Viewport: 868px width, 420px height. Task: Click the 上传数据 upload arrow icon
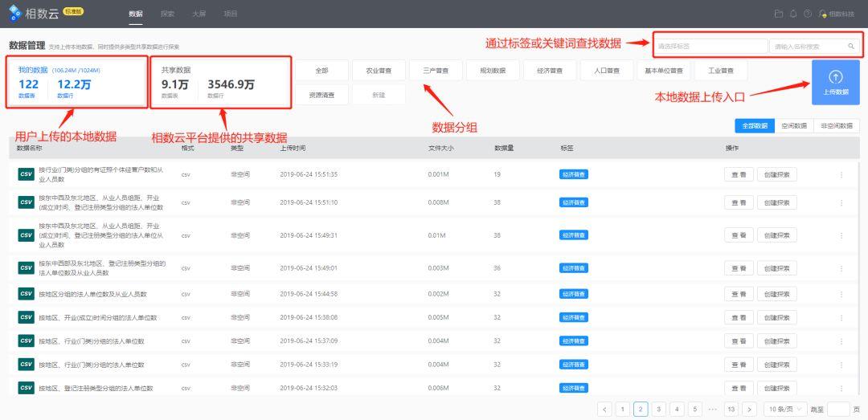tap(835, 77)
